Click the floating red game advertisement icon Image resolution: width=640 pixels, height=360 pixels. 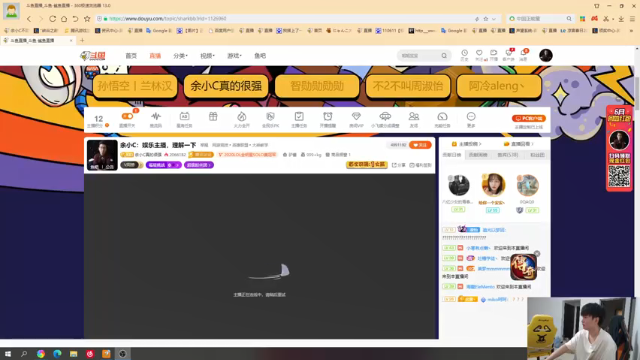[x=523, y=267]
